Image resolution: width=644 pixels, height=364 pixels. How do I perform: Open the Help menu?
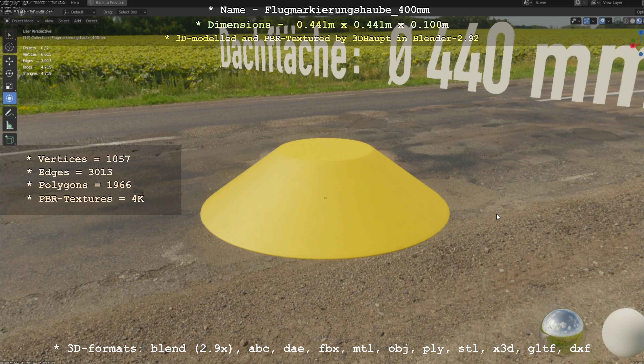pos(75,2)
